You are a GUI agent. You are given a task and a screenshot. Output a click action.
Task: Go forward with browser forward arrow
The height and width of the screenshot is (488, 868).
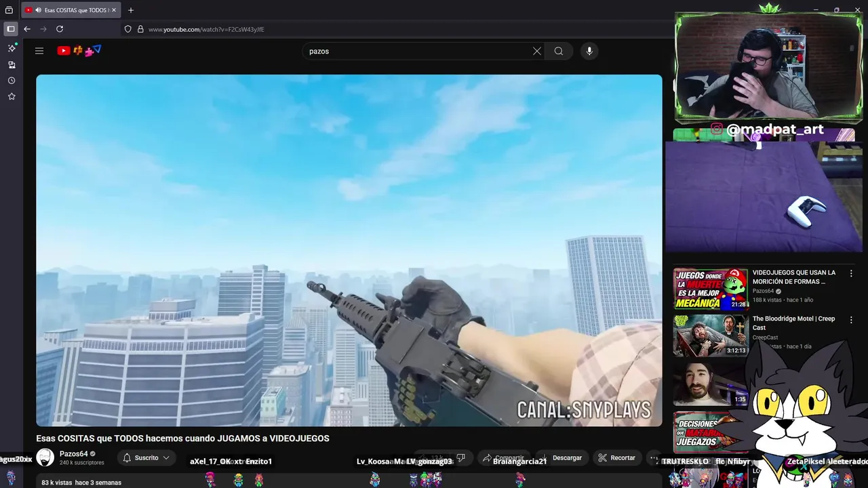43,29
